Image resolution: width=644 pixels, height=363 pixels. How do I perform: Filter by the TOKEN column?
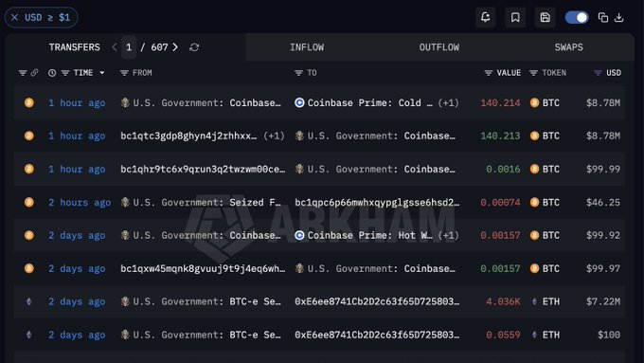pyautogui.click(x=533, y=73)
